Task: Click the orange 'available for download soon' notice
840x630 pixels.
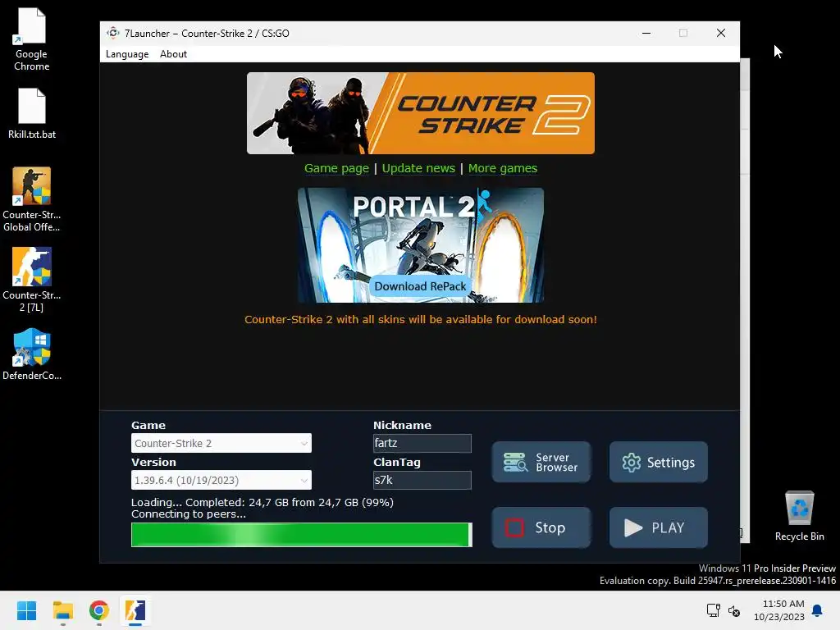Action: pos(421,319)
